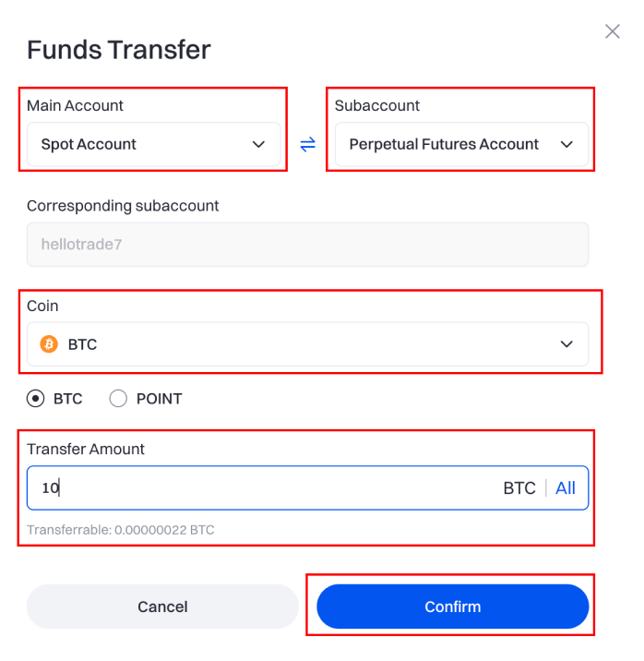Click the Transferrable balance text
This screenshot has width=644, height=661.
click(x=121, y=530)
